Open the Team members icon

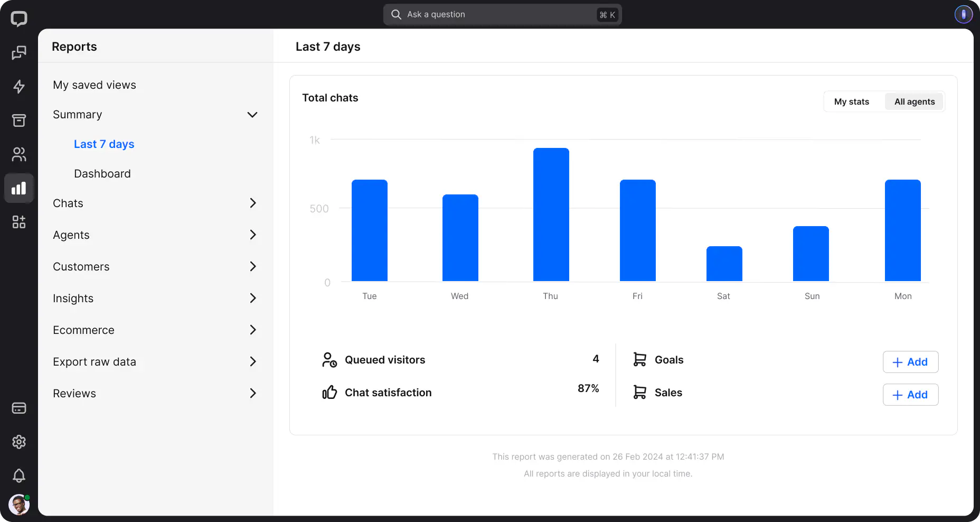19,154
